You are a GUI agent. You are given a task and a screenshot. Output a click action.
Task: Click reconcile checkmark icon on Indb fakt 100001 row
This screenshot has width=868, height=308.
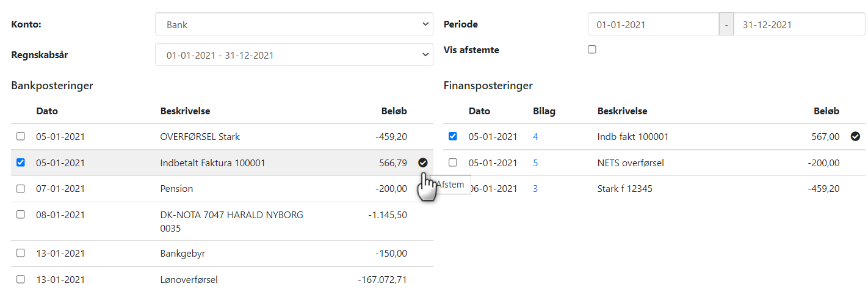(855, 136)
